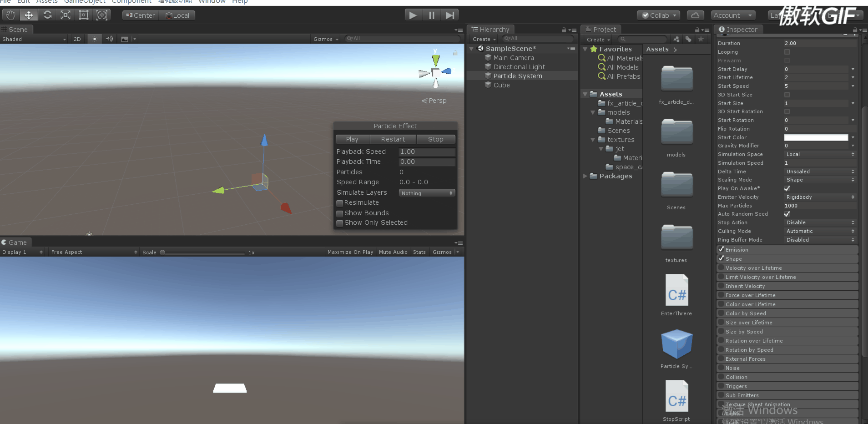The image size is (868, 424).
Task: Select Cube object in Hierarchy
Action: click(x=501, y=85)
